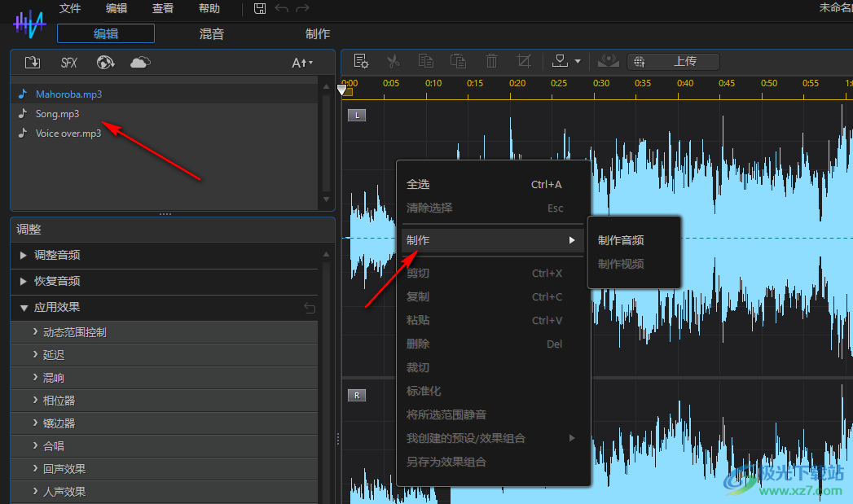This screenshot has width=853, height=504.
Task: Click the cloud storage icon
Action: 139,61
